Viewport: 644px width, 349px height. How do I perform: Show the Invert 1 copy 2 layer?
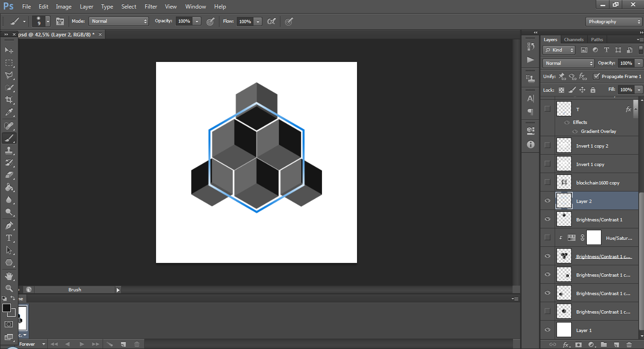pos(548,145)
